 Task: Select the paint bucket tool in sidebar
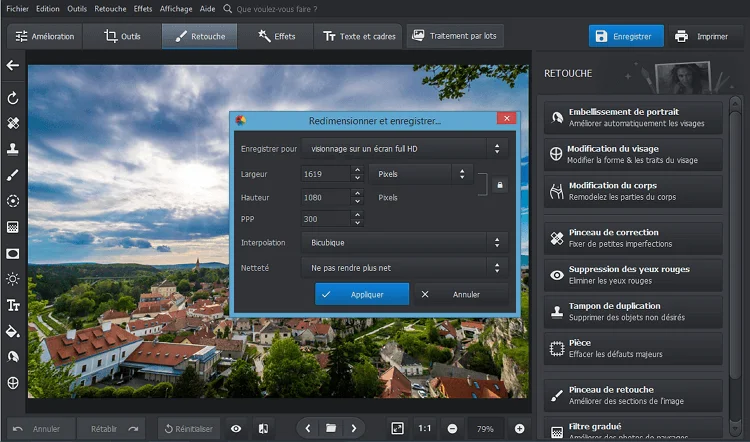(x=13, y=331)
